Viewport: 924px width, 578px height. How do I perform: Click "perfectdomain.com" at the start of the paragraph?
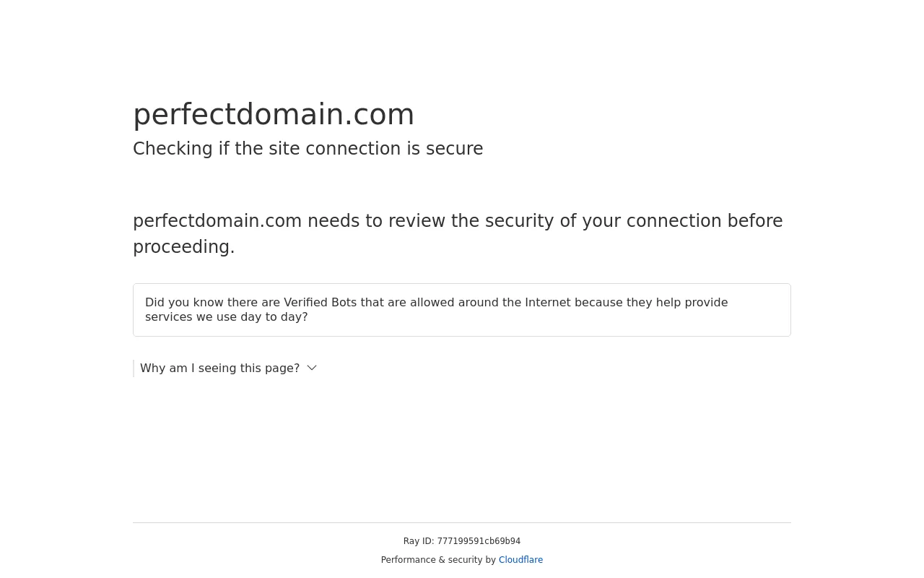tap(217, 221)
